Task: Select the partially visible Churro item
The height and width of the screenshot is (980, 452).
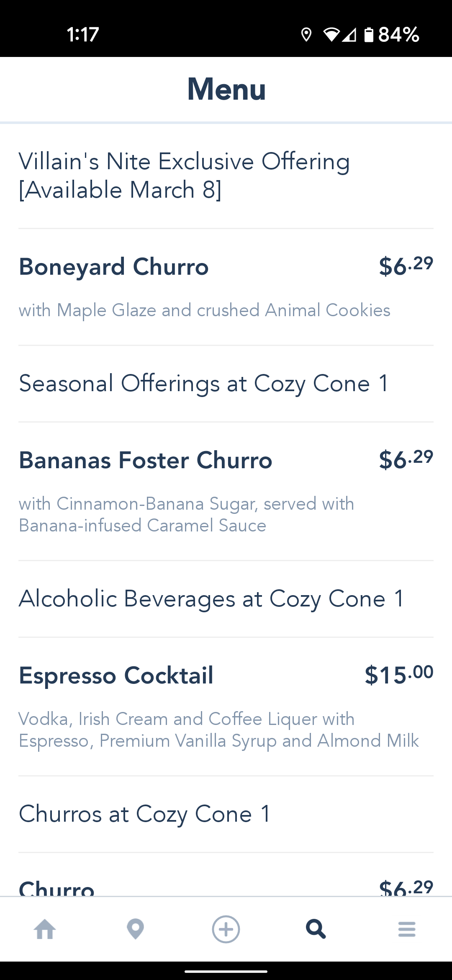Action: (57, 887)
